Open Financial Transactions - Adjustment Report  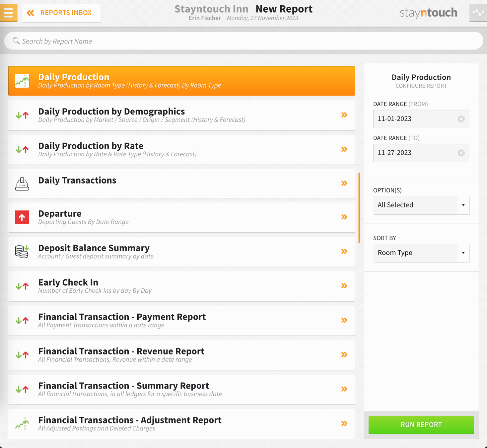pyautogui.click(x=181, y=424)
